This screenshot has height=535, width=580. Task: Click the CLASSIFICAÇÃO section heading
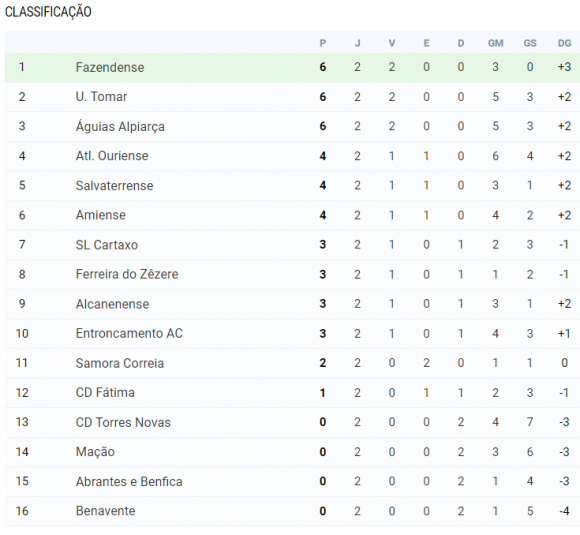click(48, 12)
